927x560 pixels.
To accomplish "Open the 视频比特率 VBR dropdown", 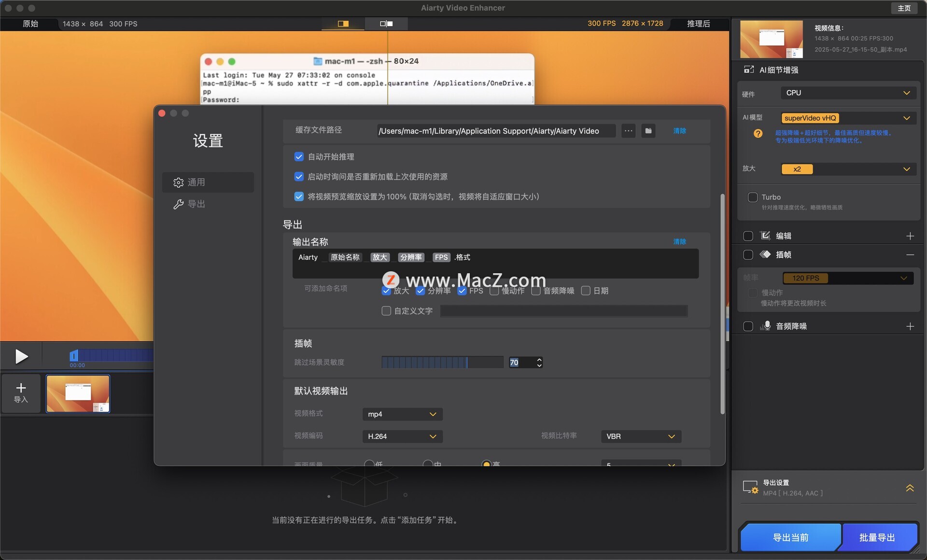I will click(641, 436).
